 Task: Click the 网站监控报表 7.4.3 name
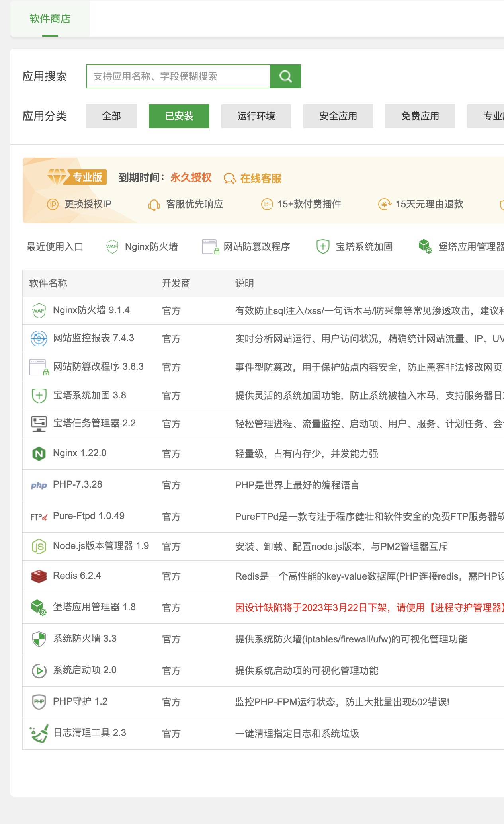tap(94, 338)
